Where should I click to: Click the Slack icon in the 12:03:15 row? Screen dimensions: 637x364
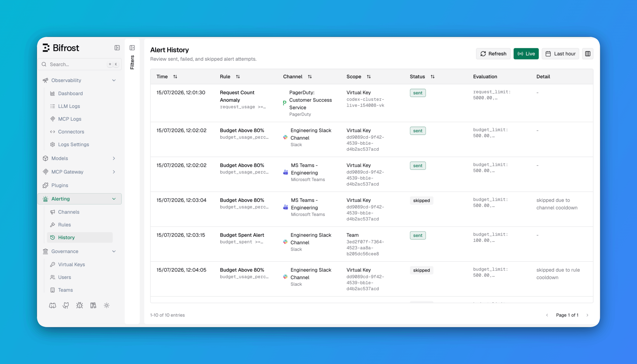[285, 242]
